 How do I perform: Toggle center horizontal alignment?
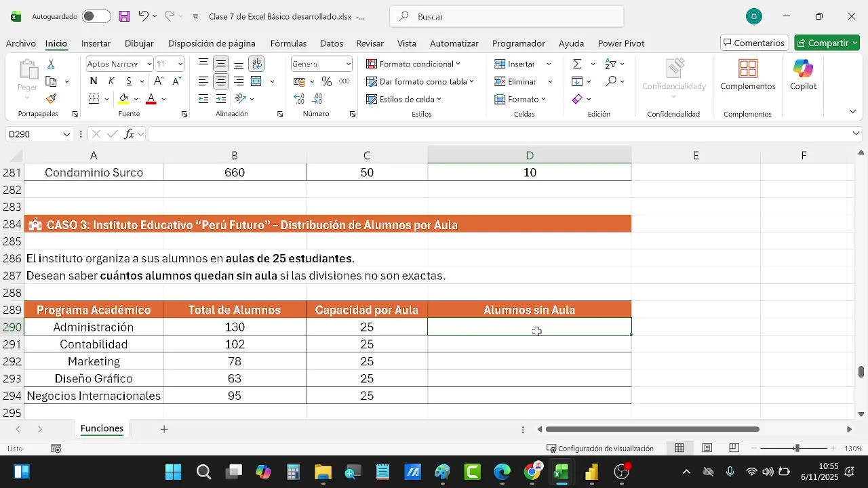tap(221, 81)
